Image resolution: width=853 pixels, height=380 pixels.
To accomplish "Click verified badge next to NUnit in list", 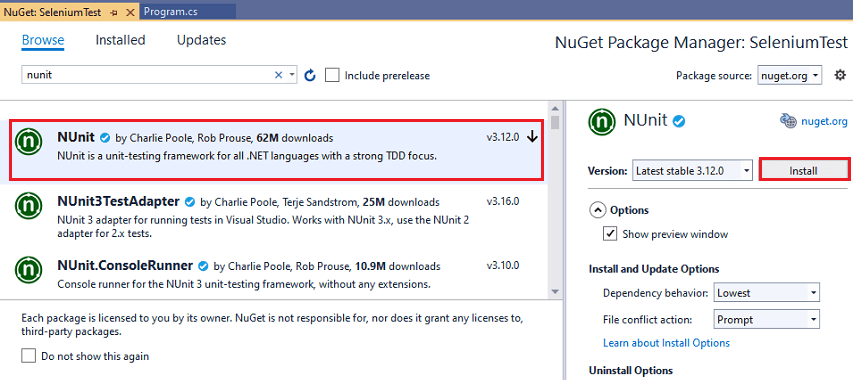I will point(105,138).
